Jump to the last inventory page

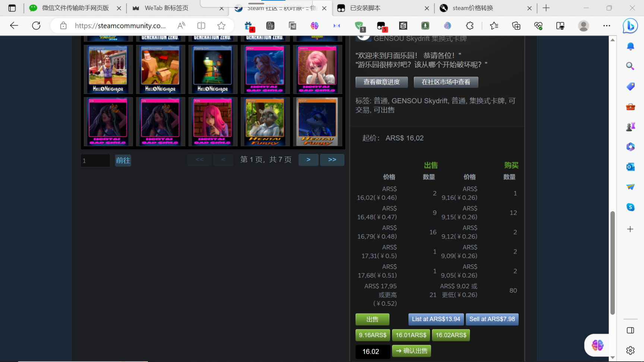click(332, 160)
